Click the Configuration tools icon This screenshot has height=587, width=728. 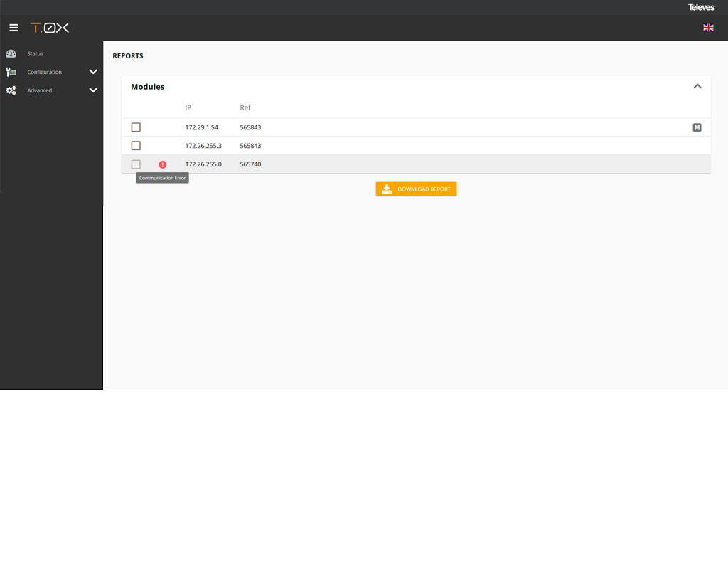click(x=11, y=72)
